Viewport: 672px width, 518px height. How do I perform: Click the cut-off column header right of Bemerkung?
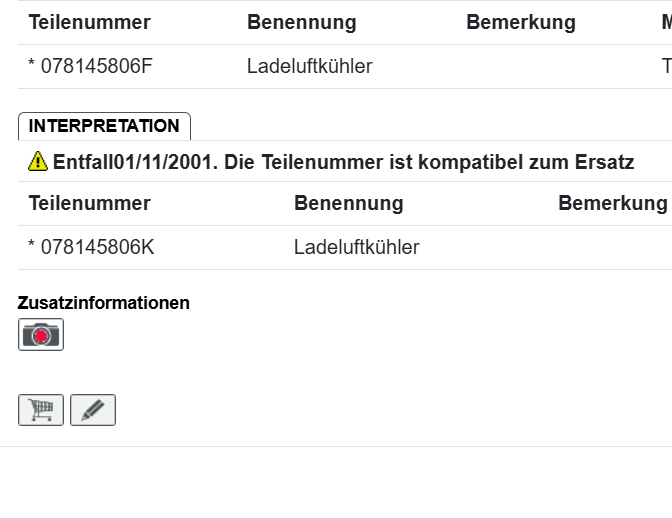666,22
